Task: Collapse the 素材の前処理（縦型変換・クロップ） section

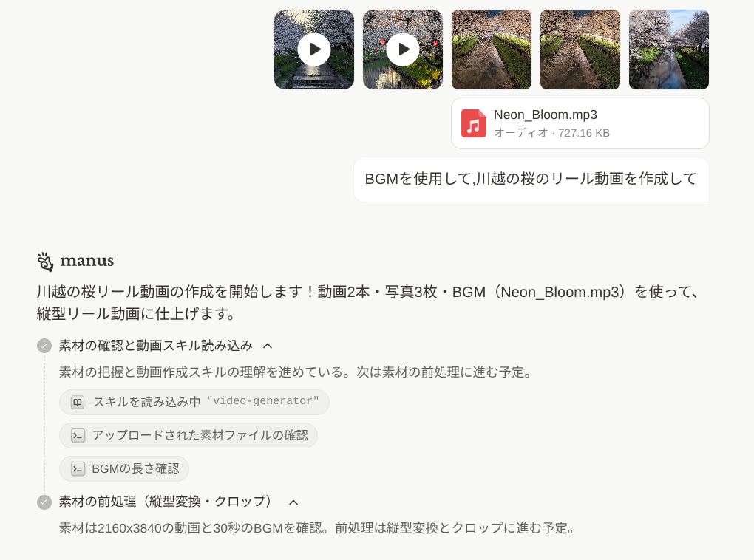Action: (x=293, y=502)
